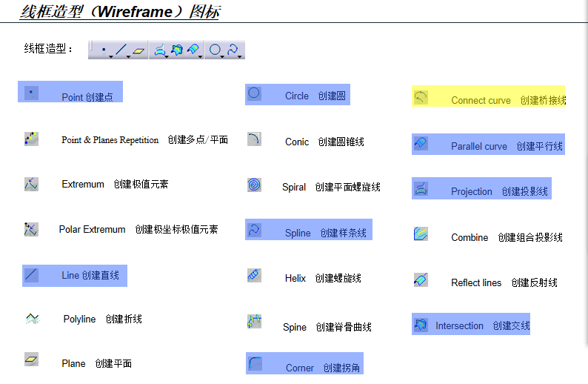Click the 'Conic 创建圆锥线' label
The width and height of the screenshot is (588, 384).
coord(324,142)
